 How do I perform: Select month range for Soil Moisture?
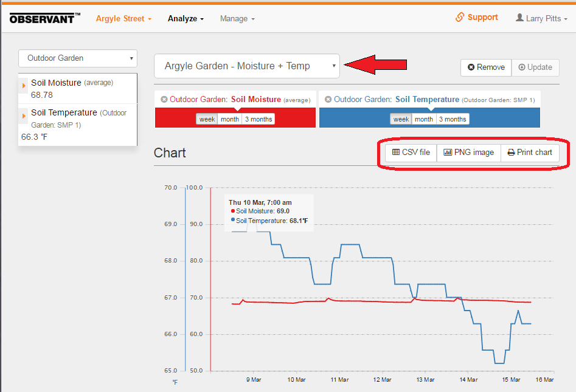pyautogui.click(x=229, y=119)
